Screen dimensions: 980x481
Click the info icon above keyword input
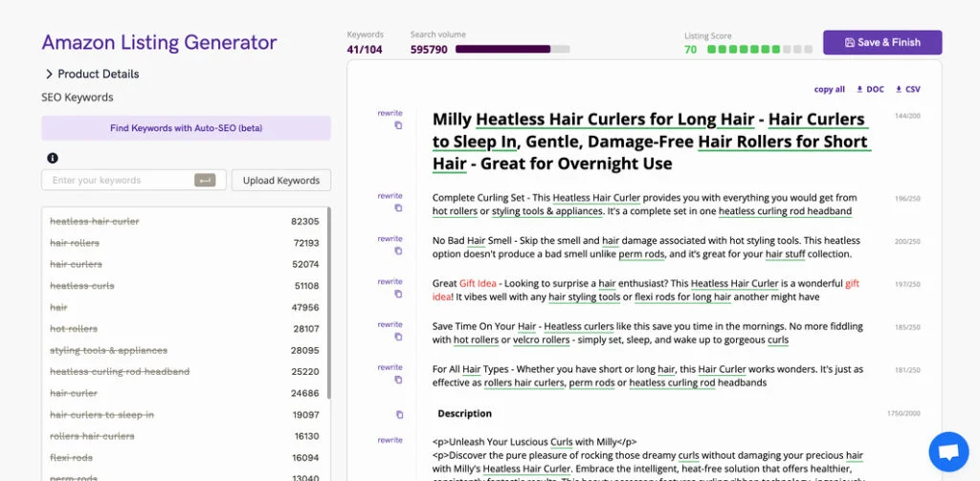point(53,158)
